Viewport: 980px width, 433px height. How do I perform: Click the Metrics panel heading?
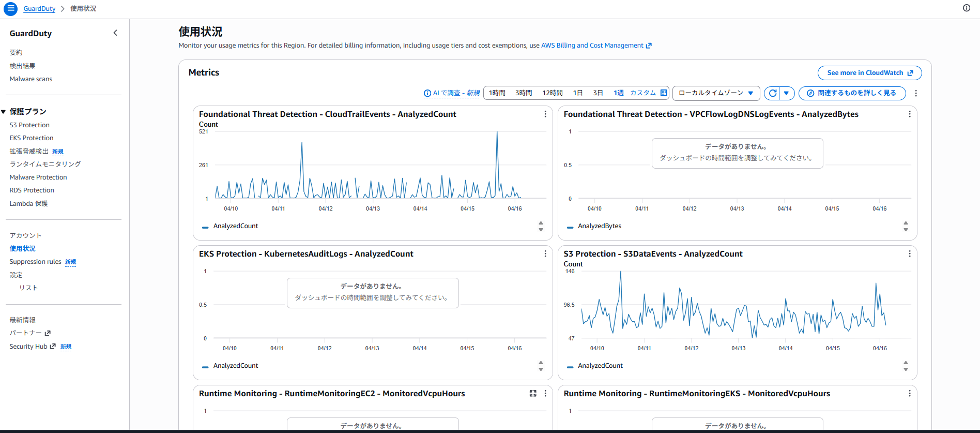click(x=204, y=72)
